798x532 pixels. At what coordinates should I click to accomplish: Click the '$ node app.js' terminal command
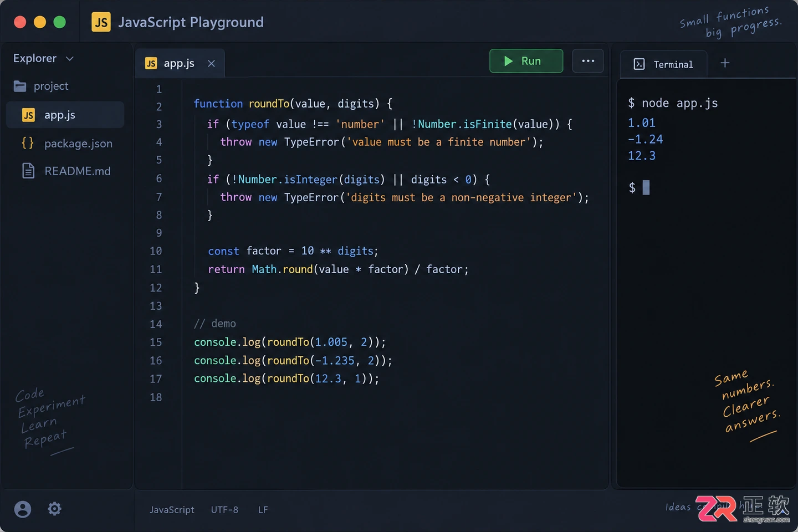coord(673,103)
